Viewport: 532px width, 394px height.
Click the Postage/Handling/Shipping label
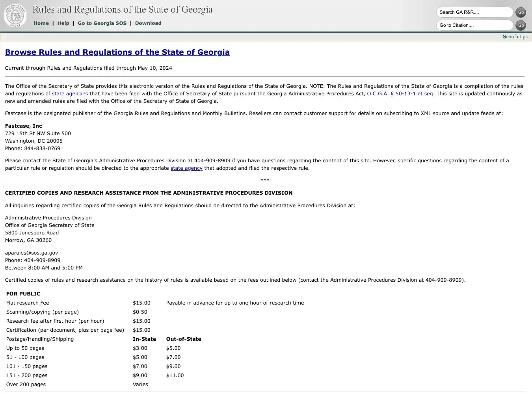click(40, 339)
